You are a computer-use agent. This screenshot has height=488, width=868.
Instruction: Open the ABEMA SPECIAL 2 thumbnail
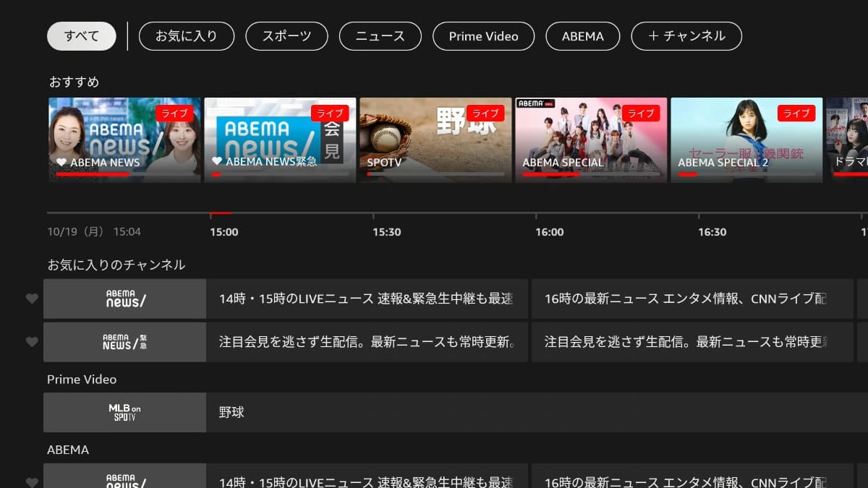tap(746, 140)
